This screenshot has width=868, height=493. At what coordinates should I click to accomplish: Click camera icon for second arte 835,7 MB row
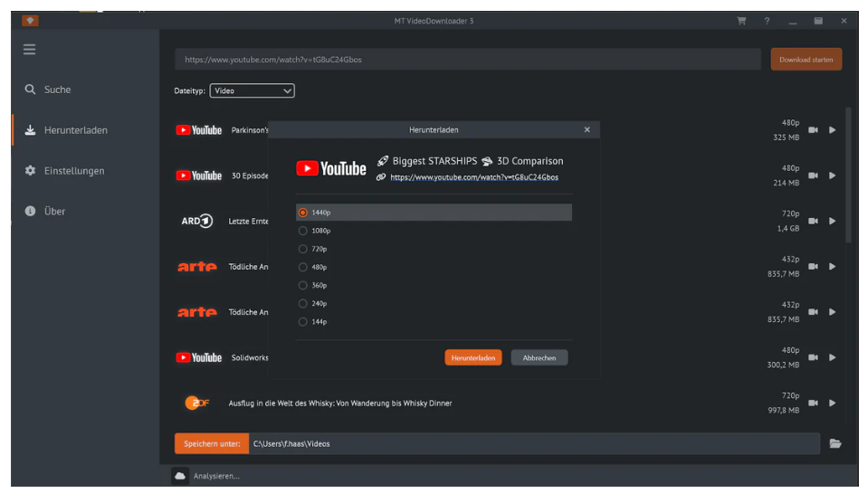click(813, 311)
